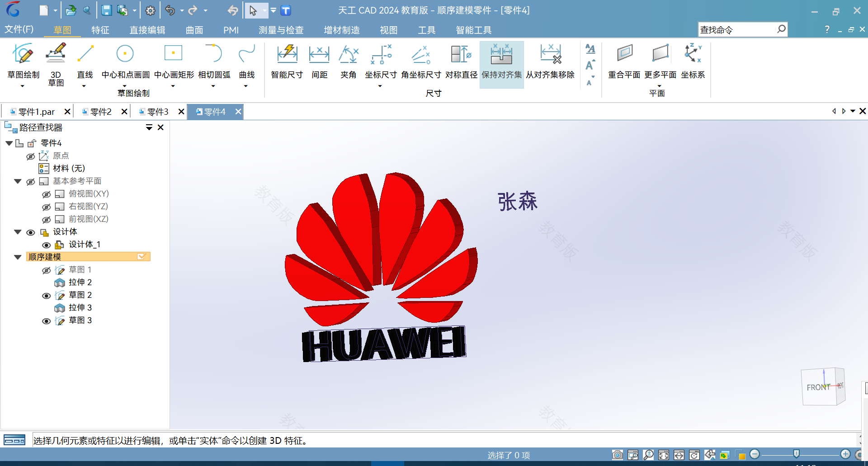Open the 路径查找器 panel options dropdown
The width and height of the screenshot is (868, 466).
[149, 127]
